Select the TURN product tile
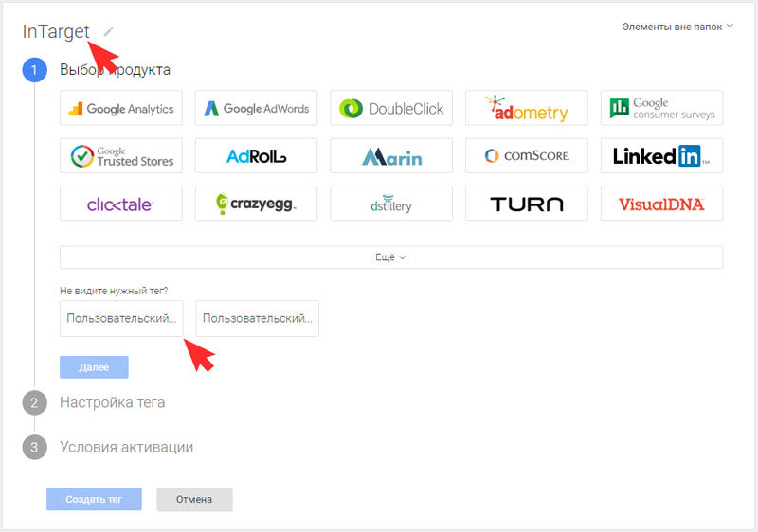 527,204
